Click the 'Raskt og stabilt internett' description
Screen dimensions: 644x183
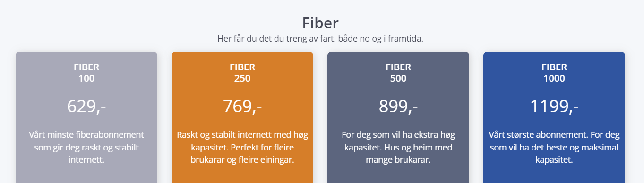242,147
